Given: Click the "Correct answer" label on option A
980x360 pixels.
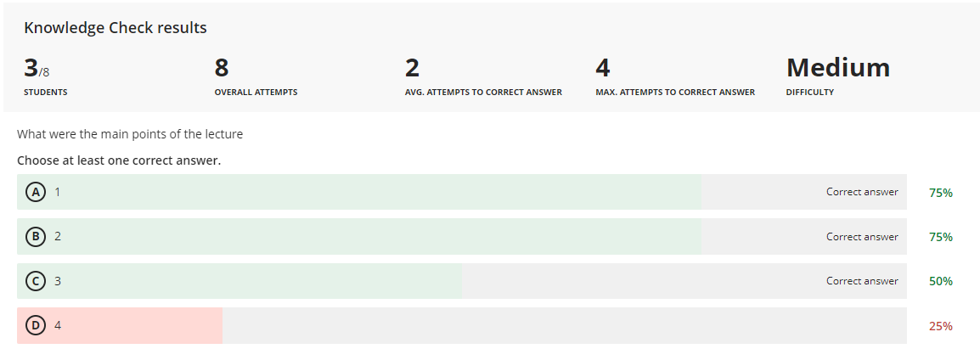Looking at the screenshot, I should coord(862,192).
